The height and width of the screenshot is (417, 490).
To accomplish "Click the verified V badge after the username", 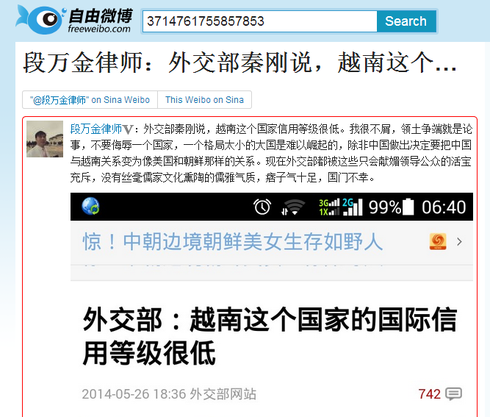I will 128,129.
